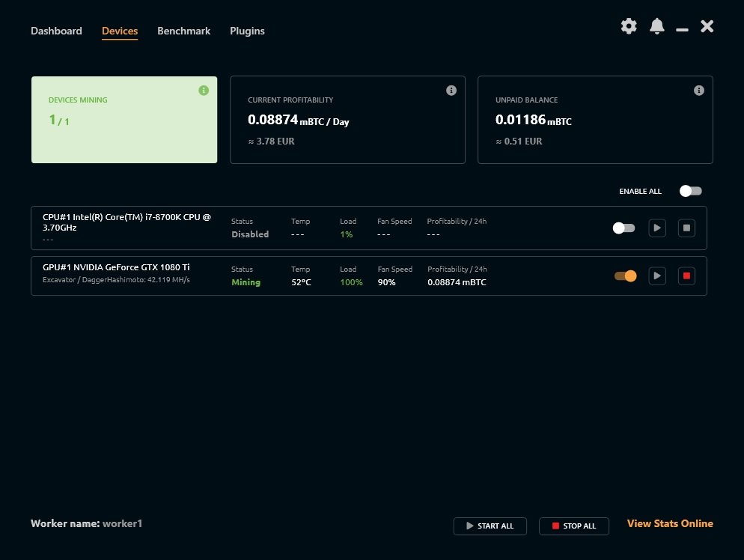Image resolution: width=744 pixels, height=560 pixels.
Task: Start GPU#1 GTX 1080 Ti play button
Action: (657, 276)
